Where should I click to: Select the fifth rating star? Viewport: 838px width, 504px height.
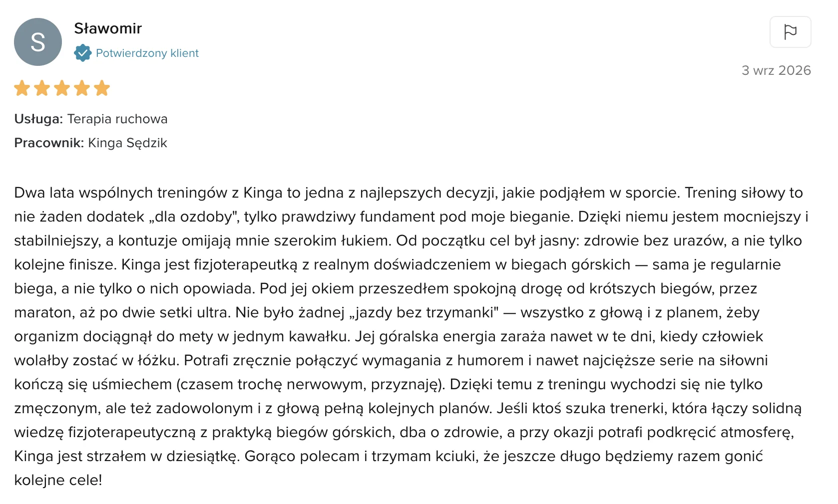click(x=102, y=88)
